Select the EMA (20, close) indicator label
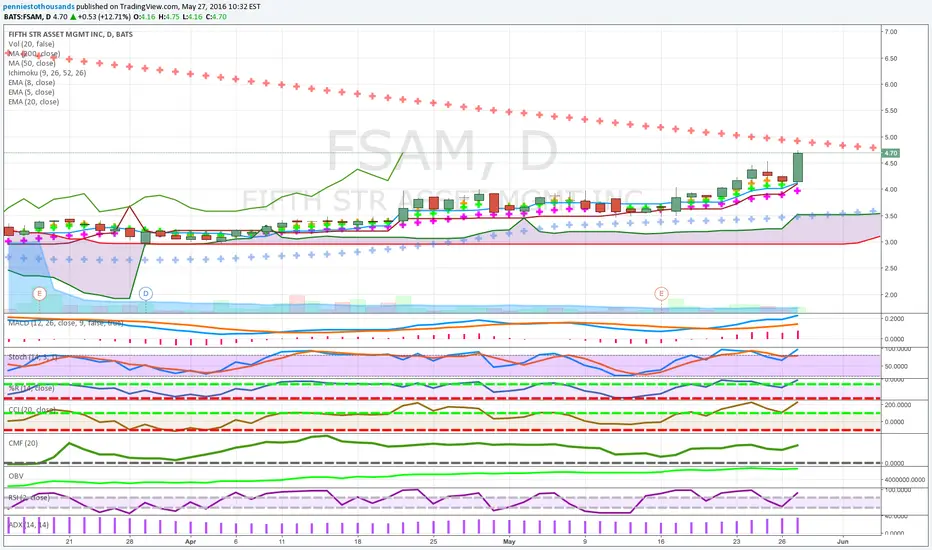932x550 pixels. (x=34, y=102)
